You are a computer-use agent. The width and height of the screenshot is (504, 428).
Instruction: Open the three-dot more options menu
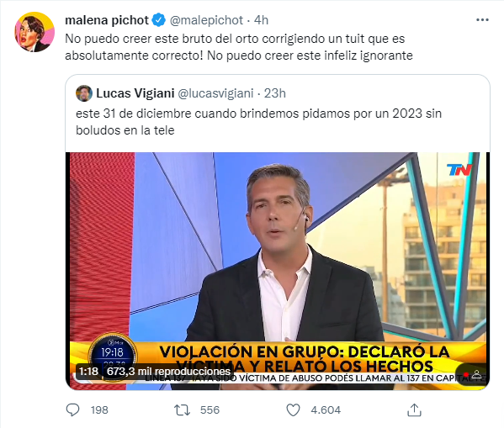click(x=482, y=20)
